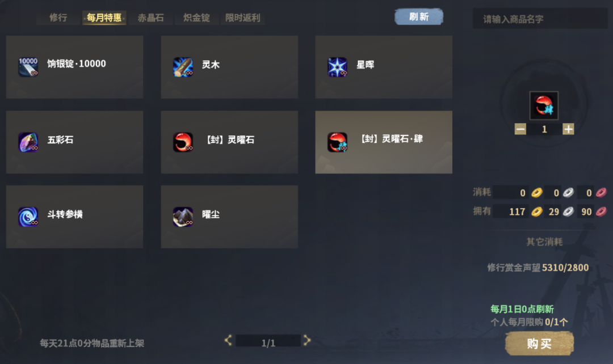This screenshot has height=364, width=613.
Task: Open the 炽金锭 tab
Action: click(x=196, y=18)
